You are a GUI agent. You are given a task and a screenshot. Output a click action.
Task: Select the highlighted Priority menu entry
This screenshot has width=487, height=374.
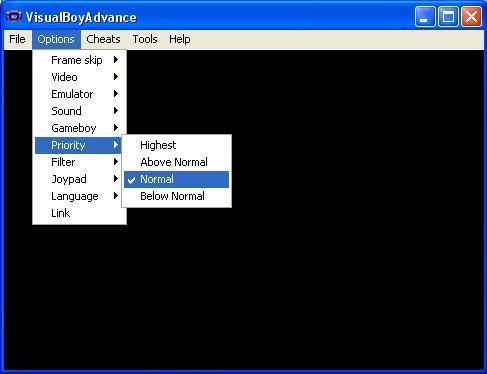[79, 145]
